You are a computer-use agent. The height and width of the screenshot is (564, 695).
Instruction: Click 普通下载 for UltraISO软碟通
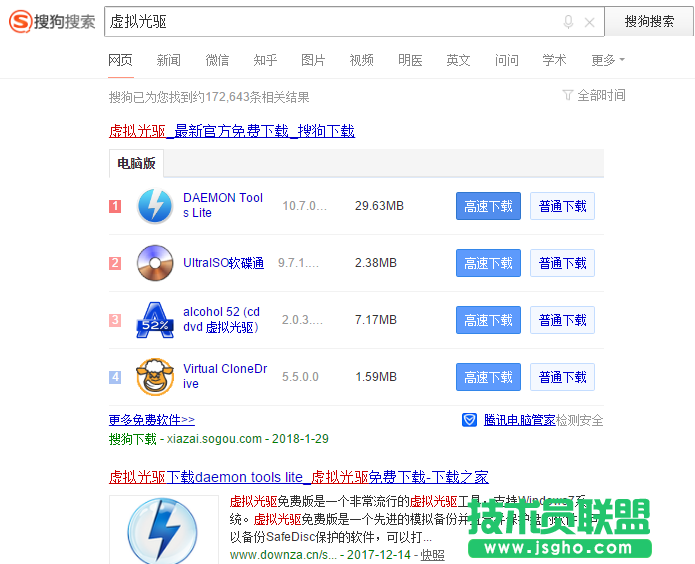[x=562, y=263]
